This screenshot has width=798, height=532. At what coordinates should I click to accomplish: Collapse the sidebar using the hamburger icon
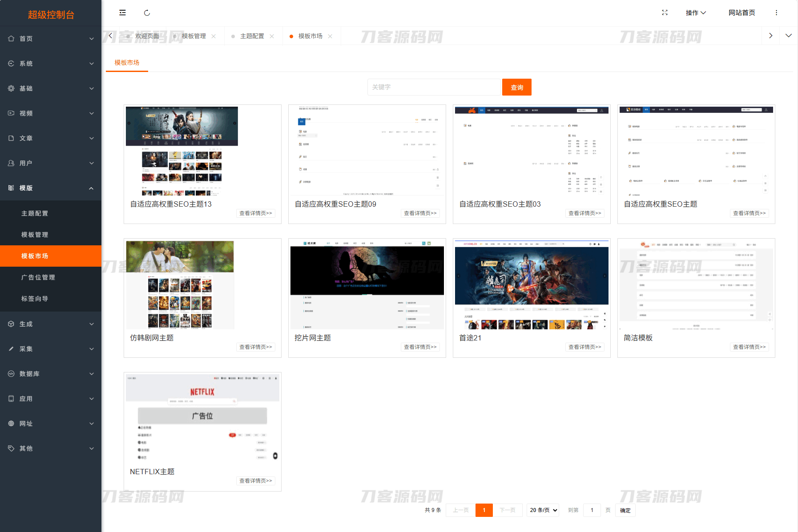(x=122, y=12)
